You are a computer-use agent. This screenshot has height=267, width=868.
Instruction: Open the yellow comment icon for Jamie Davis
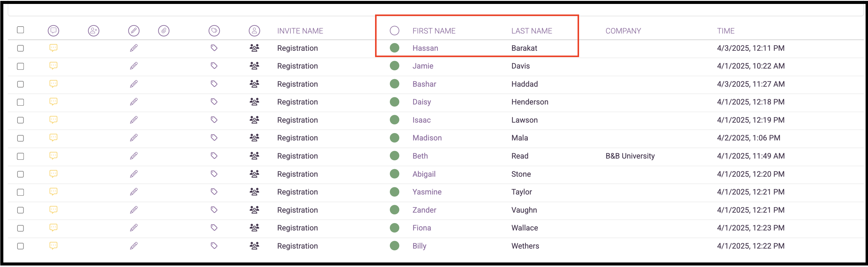(53, 66)
